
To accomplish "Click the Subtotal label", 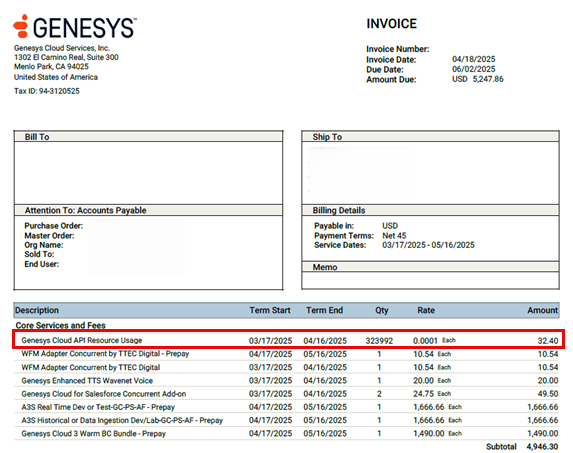I will click(501, 447).
